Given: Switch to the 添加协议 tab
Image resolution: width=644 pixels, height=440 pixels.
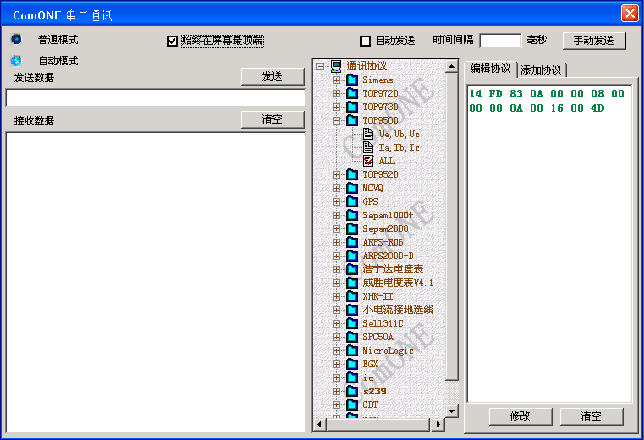Looking at the screenshot, I should [x=540, y=70].
